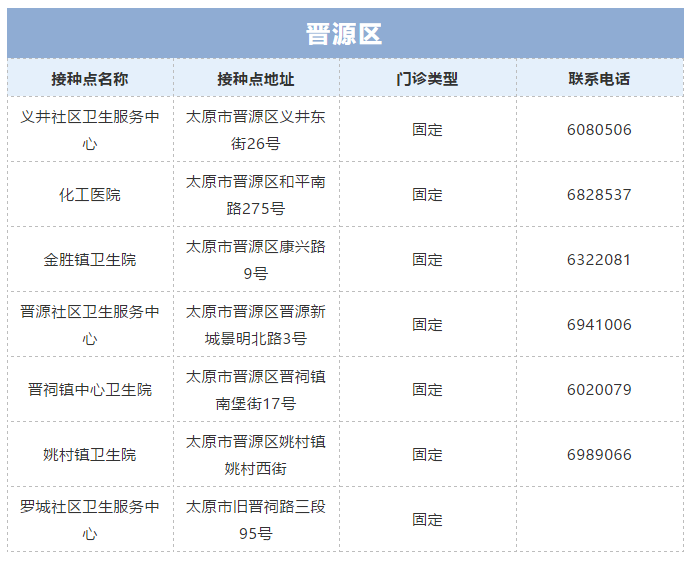
Task: Click 固定 in the 姚村镇卫生院 row
Action: 427,455
